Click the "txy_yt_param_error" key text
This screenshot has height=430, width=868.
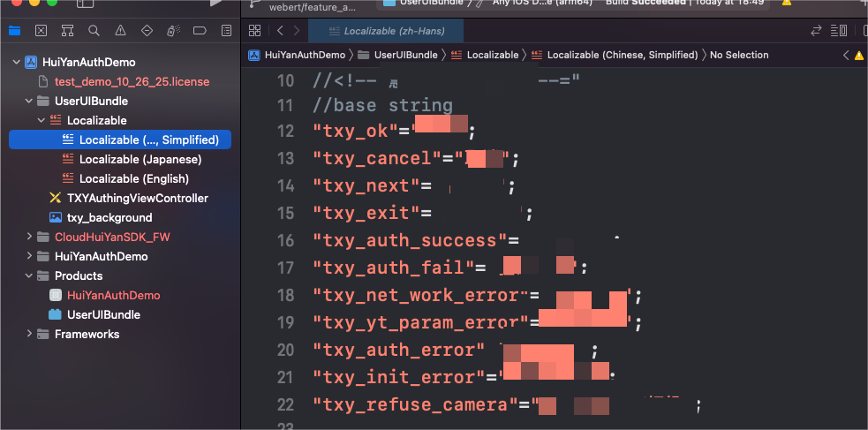point(420,322)
